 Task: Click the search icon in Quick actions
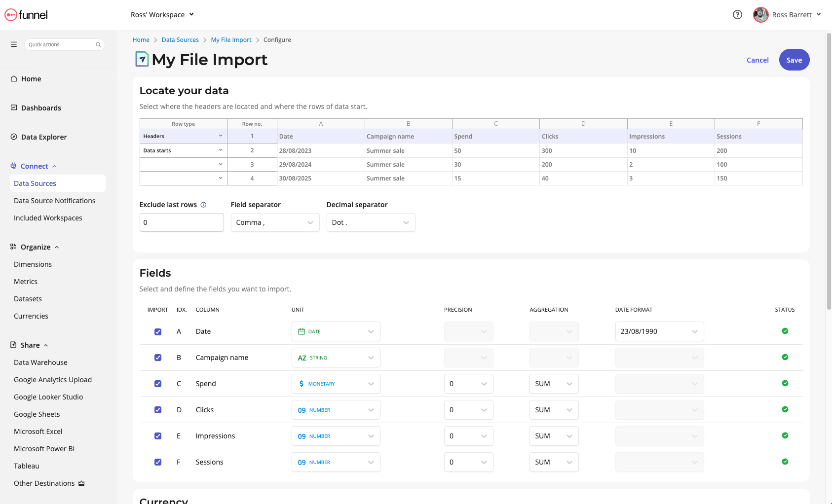tap(98, 44)
